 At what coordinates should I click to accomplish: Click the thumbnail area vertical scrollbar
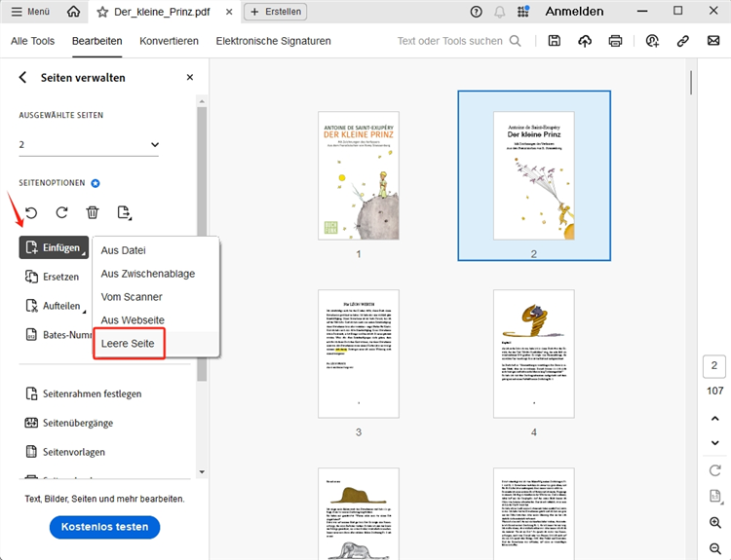[690, 83]
